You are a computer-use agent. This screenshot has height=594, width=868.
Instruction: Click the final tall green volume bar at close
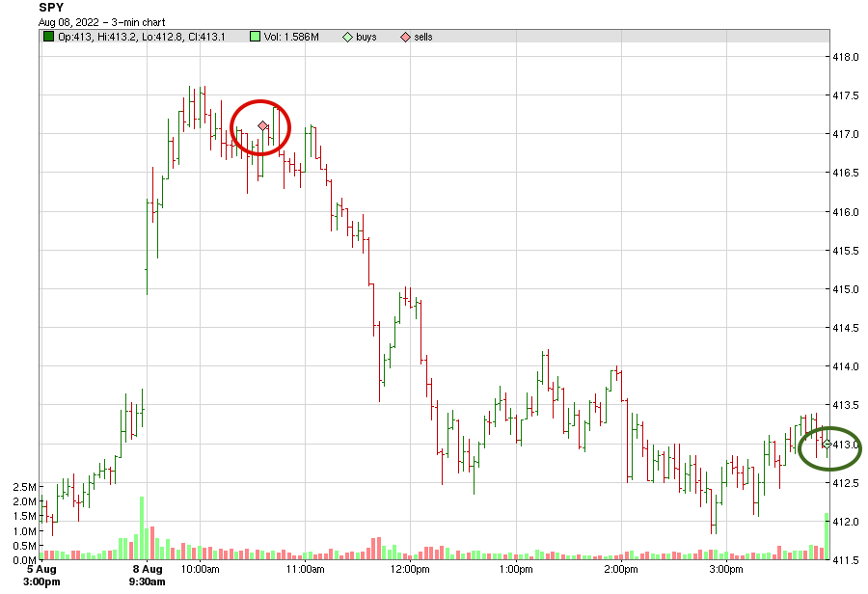pos(827,536)
